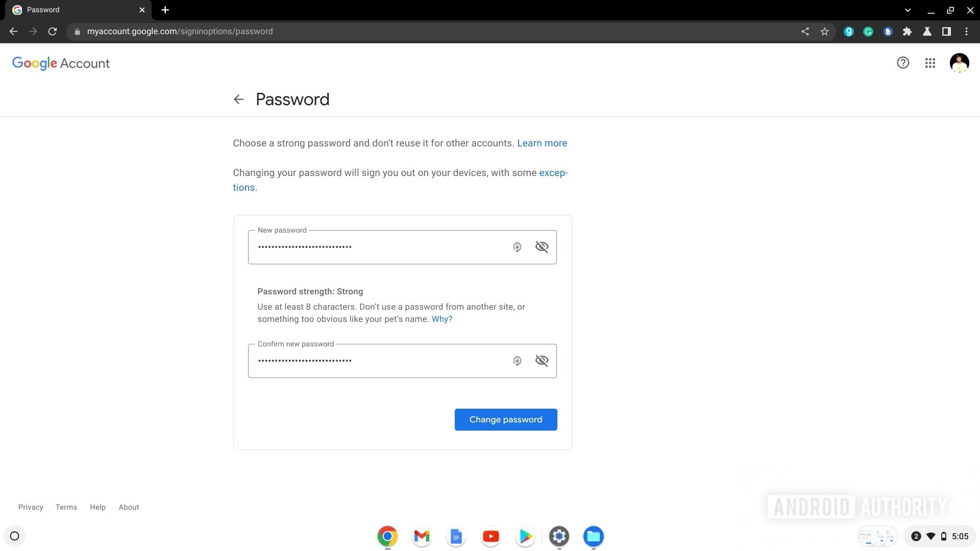Toggle Chrome side panel icon
This screenshot has height=551, width=980.
[x=946, y=32]
